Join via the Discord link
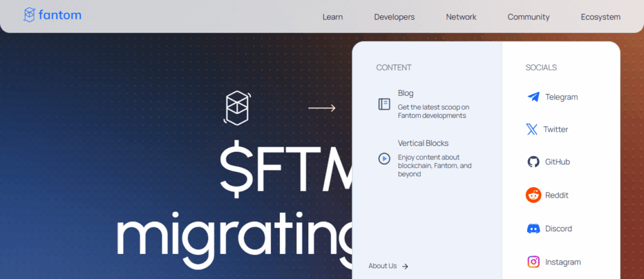 pyautogui.click(x=558, y=229)
